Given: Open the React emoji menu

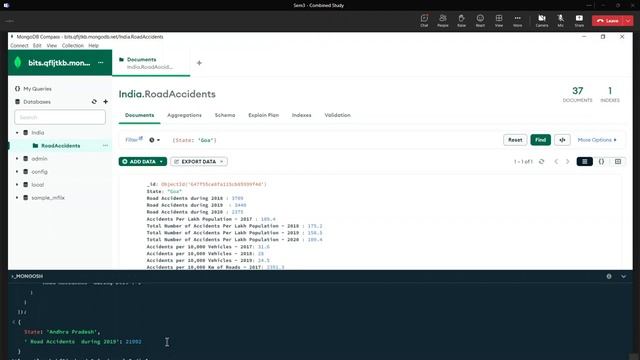Looking at the screenshot, I should 480,20.
